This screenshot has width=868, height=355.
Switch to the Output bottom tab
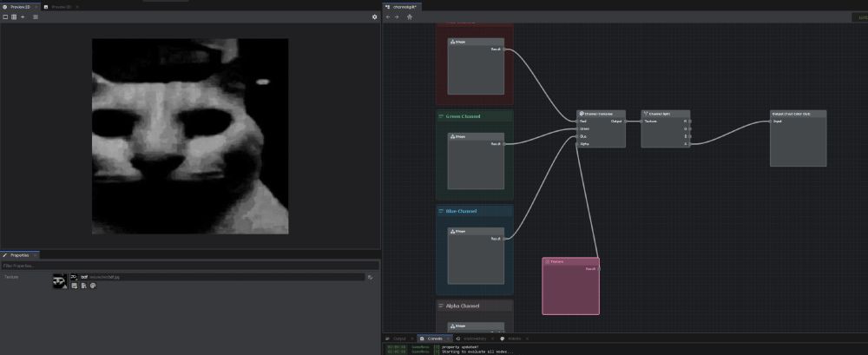coord(399,339)
